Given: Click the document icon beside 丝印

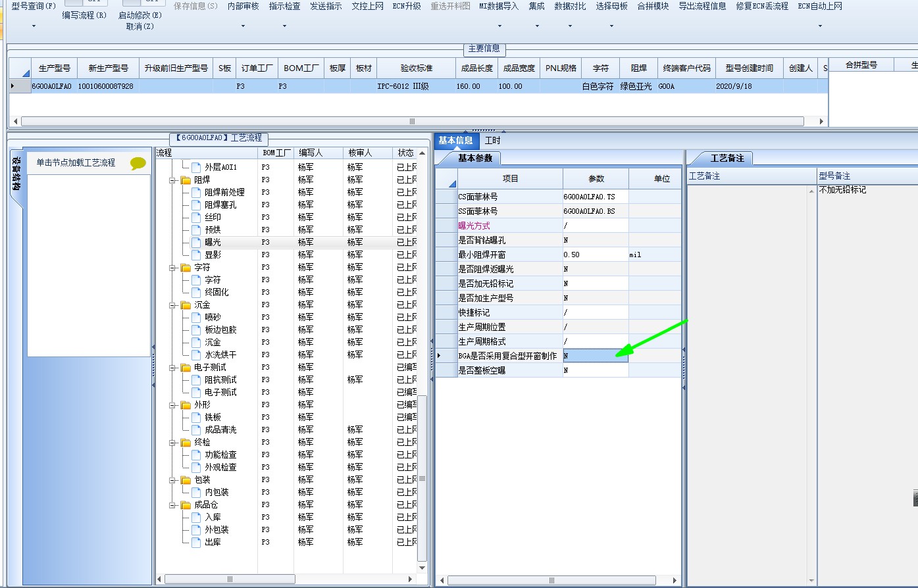Looking at the screenshot, I should click(196, 217).
